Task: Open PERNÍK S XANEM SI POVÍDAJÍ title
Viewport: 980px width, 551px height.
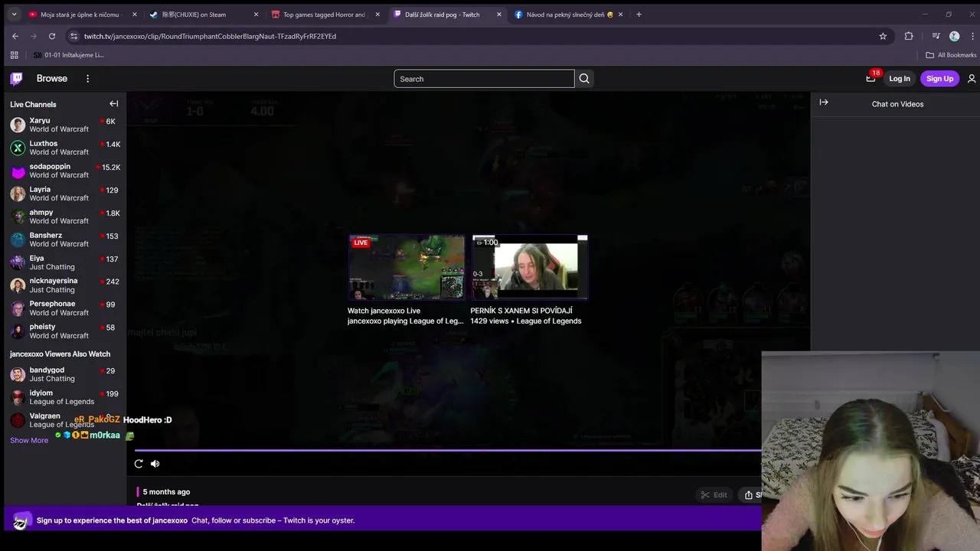Action: 521,311
